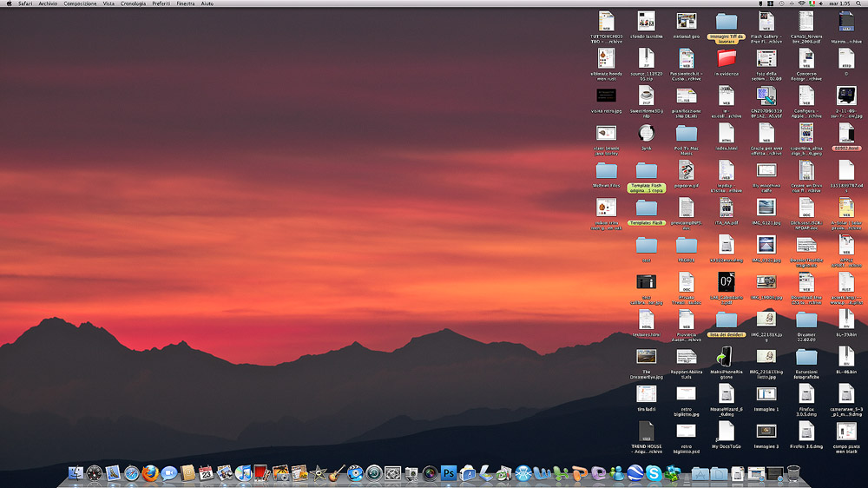
Task: Open the Composizione menu
Action: pyautogui.click(x=80, y=3)
